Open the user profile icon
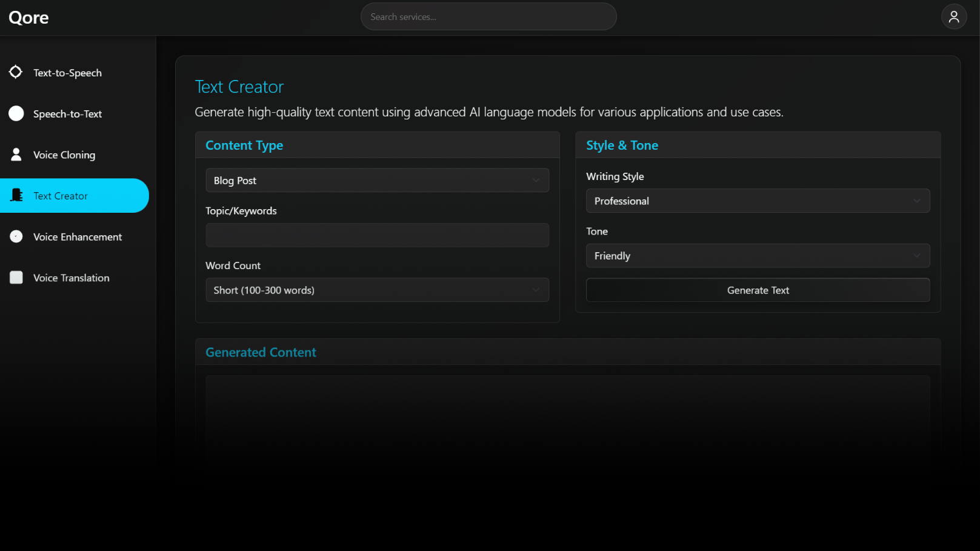The height and width of the screenshot is (551, 980). (953, 17)
